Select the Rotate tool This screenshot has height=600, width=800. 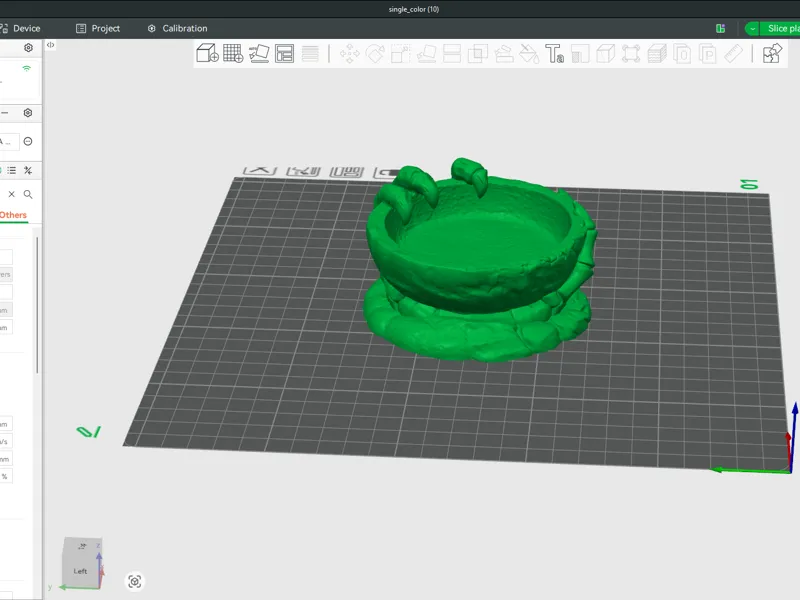pyautogui.click(x=375, y=53)
